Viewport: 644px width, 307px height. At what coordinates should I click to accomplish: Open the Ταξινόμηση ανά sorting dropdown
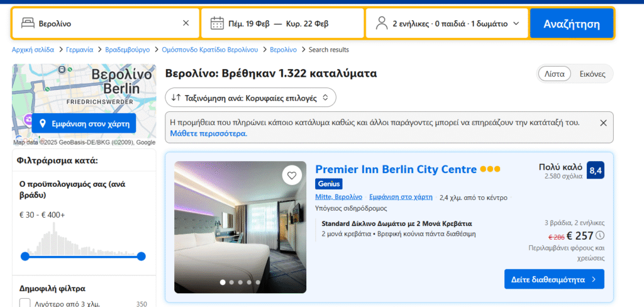[x=250, y=98]
